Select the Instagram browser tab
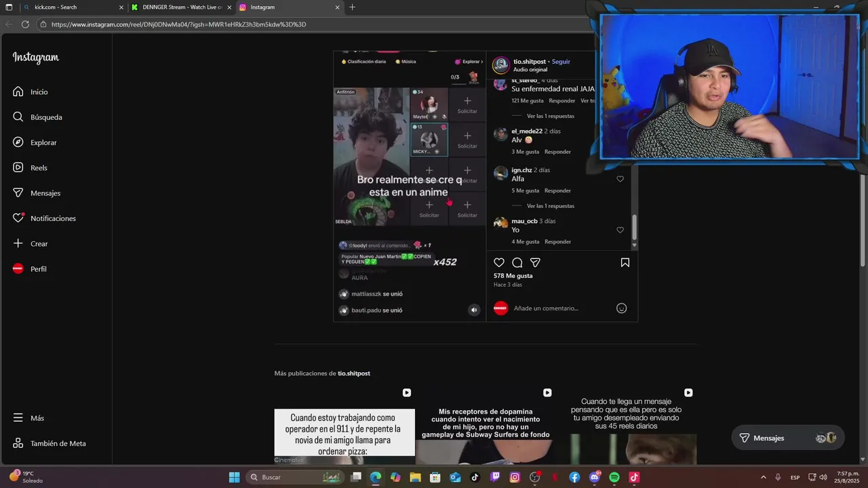868x488 pixels. pyautogui.click(x=290, y=7)
